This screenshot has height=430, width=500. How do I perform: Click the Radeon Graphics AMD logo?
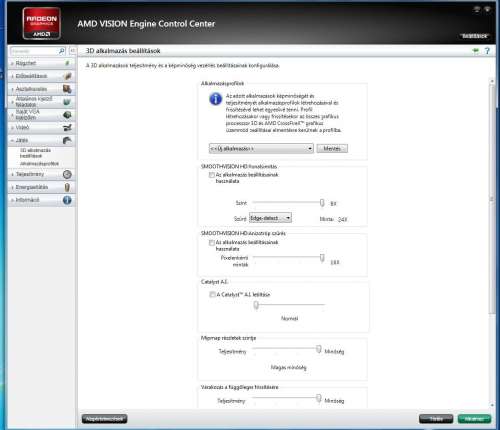(42, 23)
